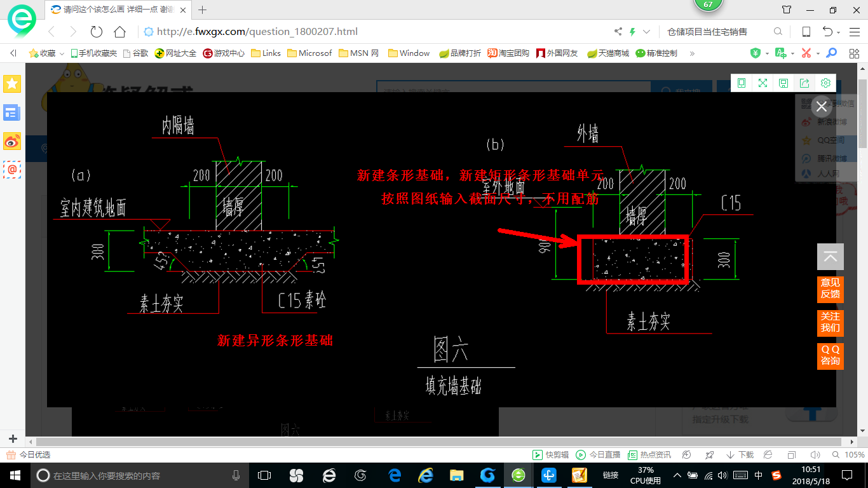Image resolution: width=868 pixels, height=488 pixels.
Task: Open extensions grid icon
Action: 854,53
